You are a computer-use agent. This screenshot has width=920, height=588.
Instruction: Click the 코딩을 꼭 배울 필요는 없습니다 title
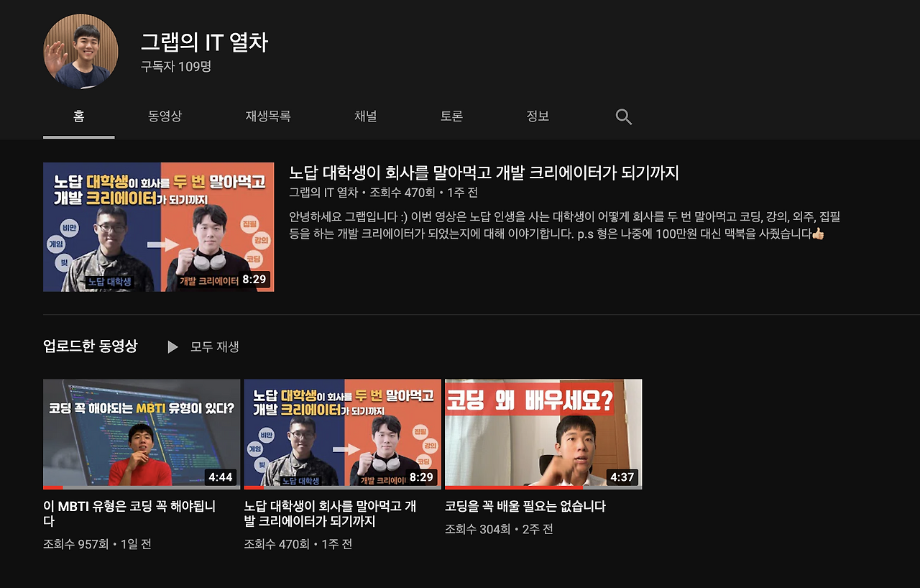coord(525,506)
